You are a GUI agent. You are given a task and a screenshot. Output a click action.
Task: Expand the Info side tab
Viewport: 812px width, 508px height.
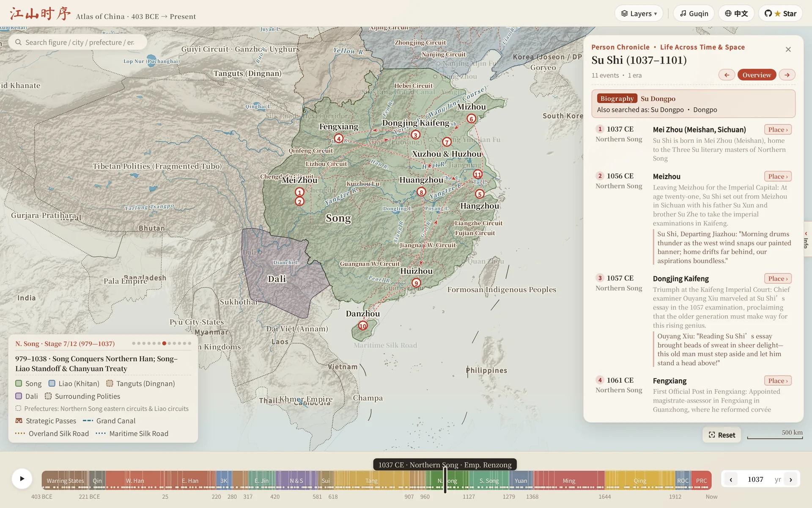coord(806,239)
